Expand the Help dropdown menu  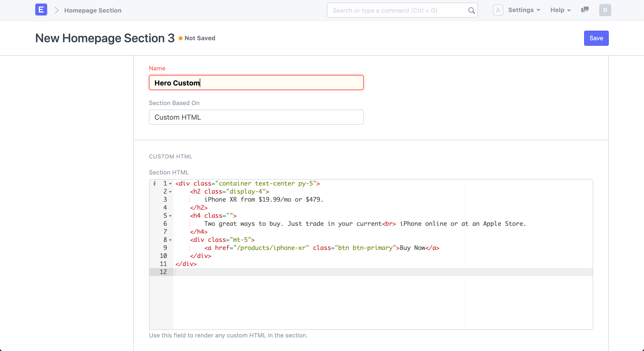(x=560, y=10)
